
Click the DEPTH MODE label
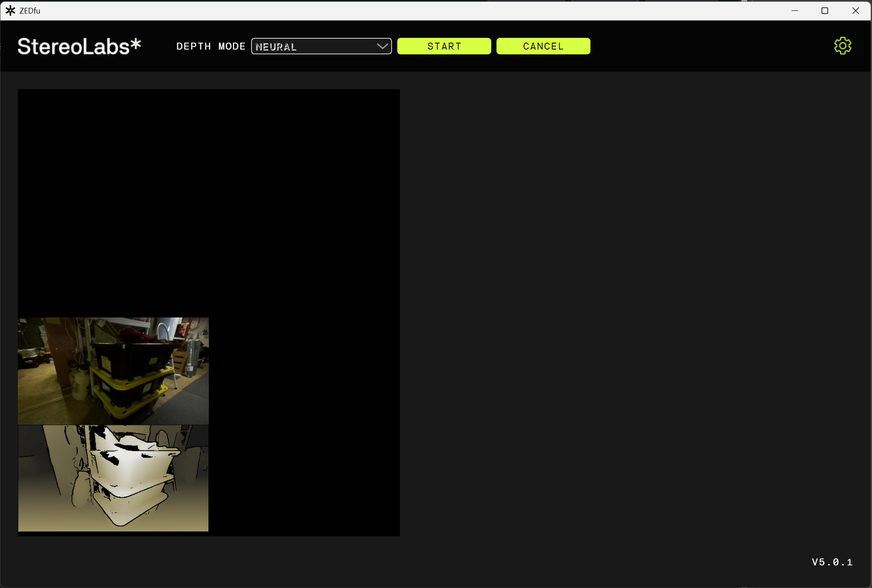click(x=211, y=46)
